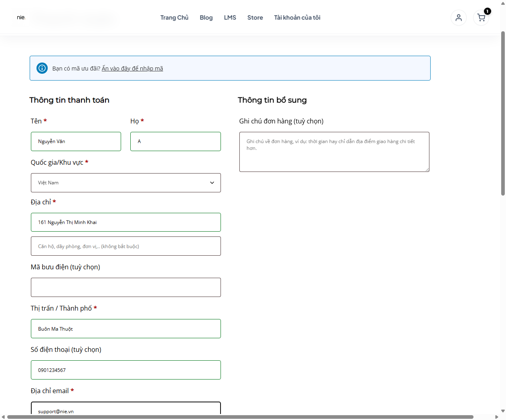This screenshot has height=420, width=506.
Task: Click the horizontal scrollbar at bottom
Action: [x=241, y=417]
